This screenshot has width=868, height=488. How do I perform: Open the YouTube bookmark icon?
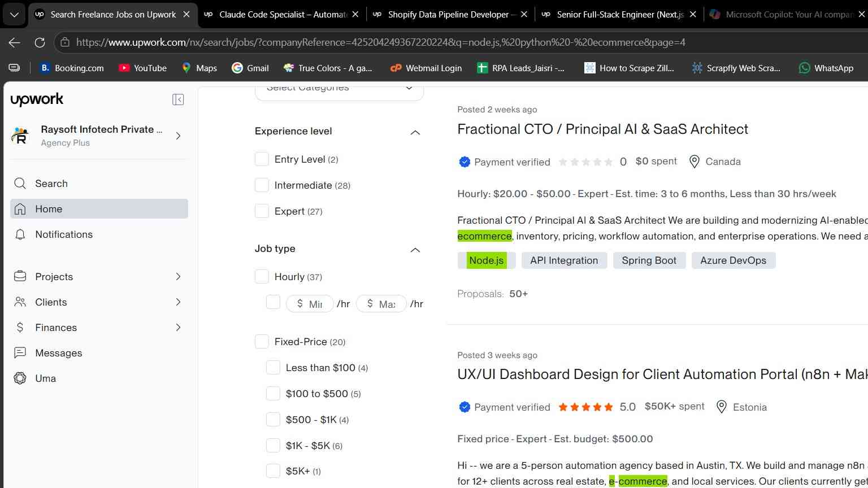coord(124,68)
